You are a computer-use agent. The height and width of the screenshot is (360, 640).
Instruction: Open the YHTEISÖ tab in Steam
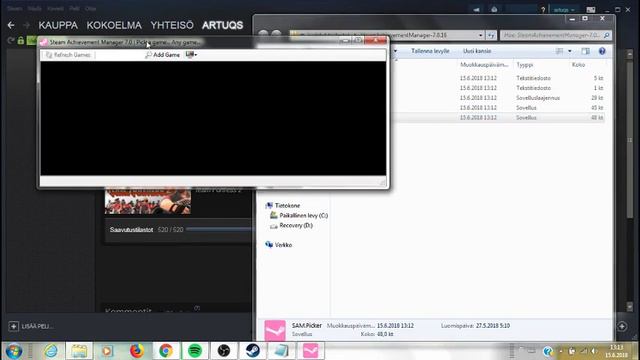tap(172, 25)
